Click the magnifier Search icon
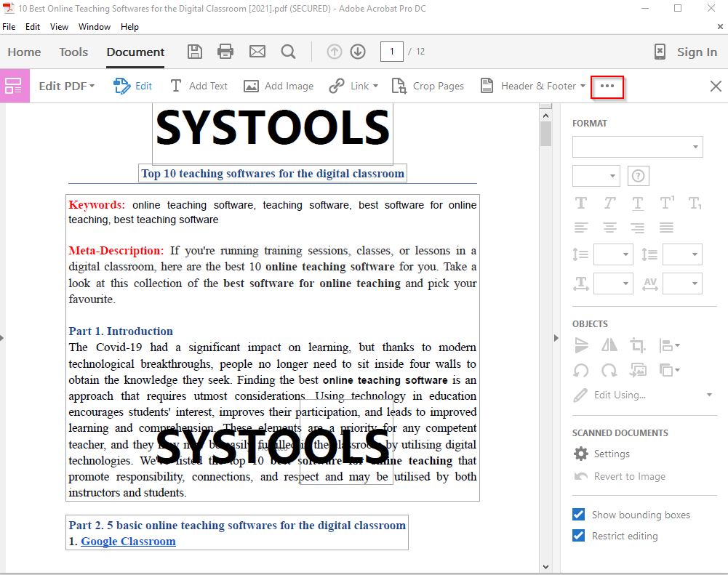The width and height of the screenshot is (728, 575). (x=288, y=52)
